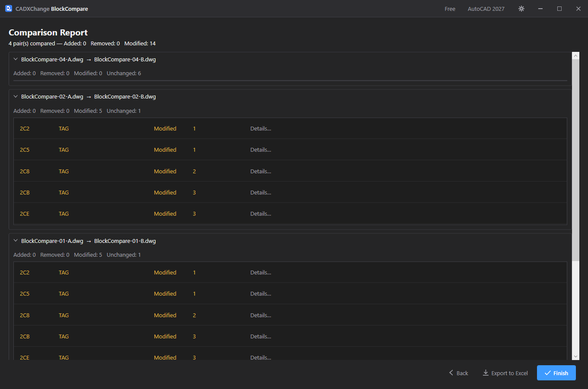Click BlockCompare-02-B.dwg file name

click(125, 96)
